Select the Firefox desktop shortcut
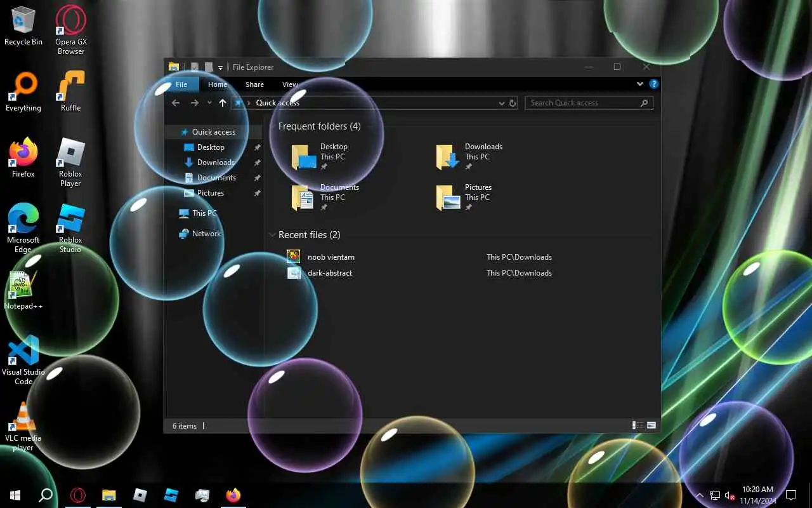Screen dimensions: 812x508 click(x=23, y=158)
